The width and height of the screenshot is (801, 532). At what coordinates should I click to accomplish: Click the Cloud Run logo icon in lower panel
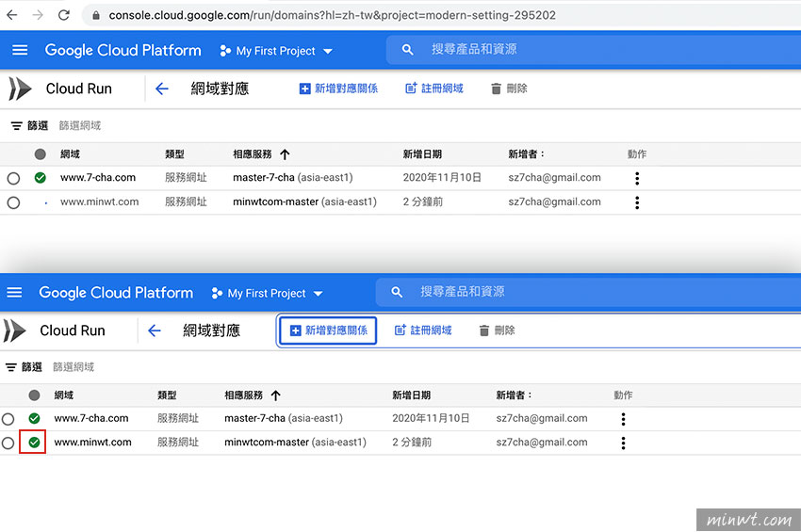tap(14, 330)
